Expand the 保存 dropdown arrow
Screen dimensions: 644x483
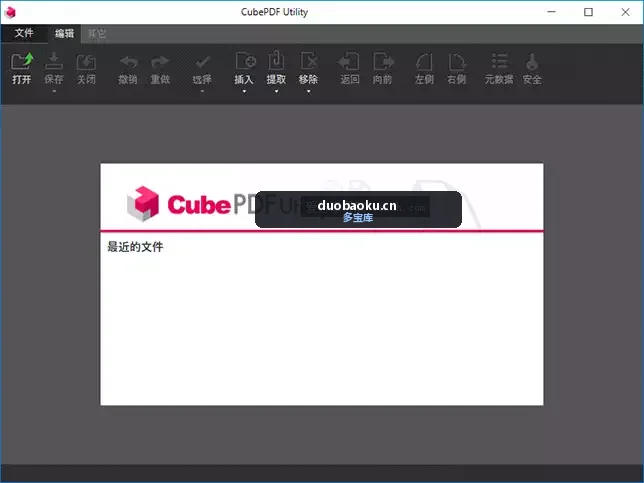(x=54, y=91)
